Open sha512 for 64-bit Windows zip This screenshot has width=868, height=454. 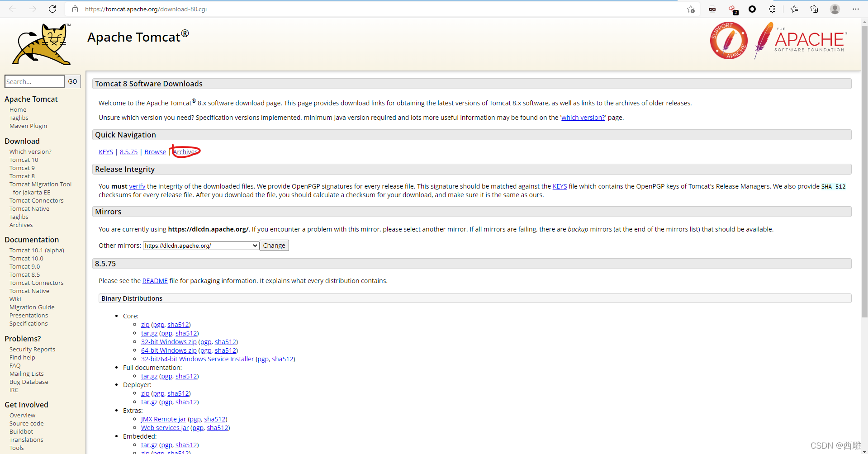(x=225, y=350)
